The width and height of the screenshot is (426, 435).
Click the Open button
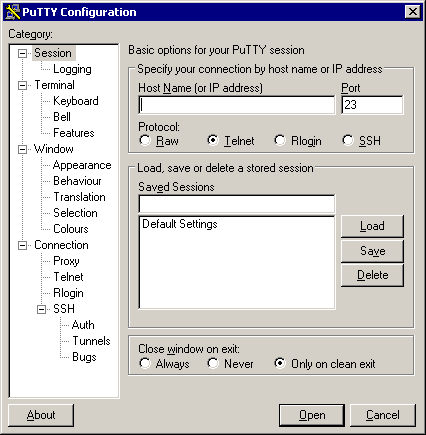312,415
